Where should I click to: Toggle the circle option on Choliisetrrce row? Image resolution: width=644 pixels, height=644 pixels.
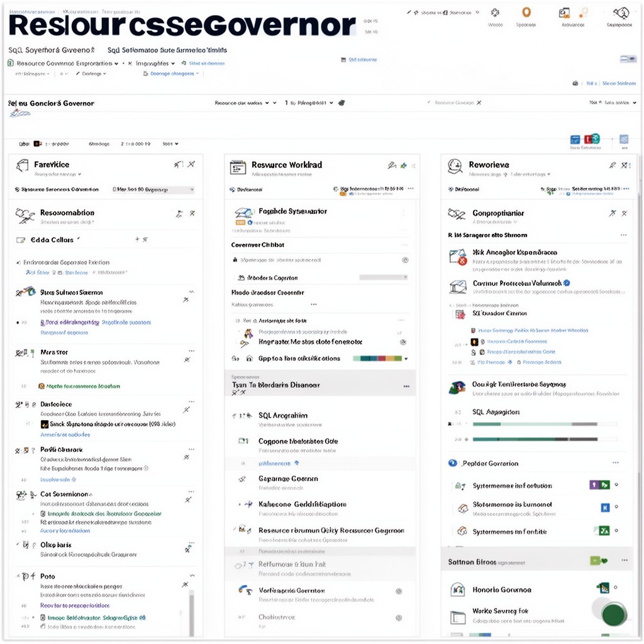tap(398, 618)
